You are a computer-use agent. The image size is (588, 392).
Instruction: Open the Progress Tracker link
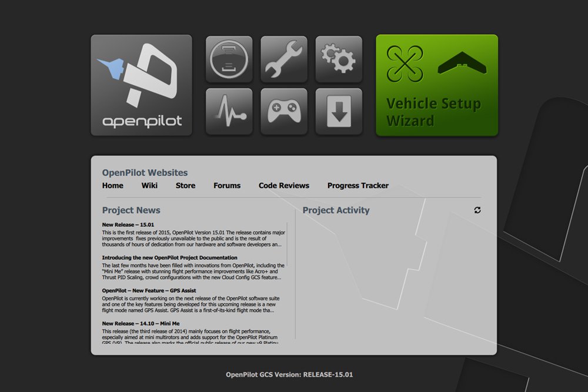coord(358,186)
